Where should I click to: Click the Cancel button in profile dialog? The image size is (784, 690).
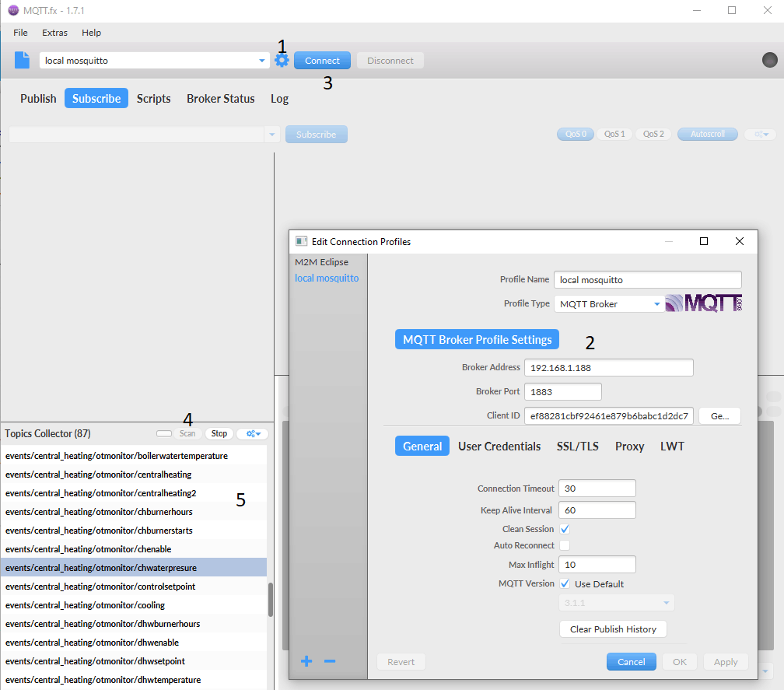tap(631, 661)
